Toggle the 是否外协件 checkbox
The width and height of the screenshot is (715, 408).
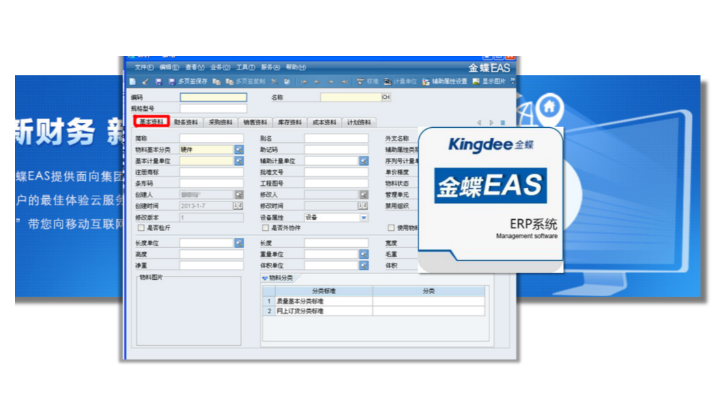coord(265,227)
